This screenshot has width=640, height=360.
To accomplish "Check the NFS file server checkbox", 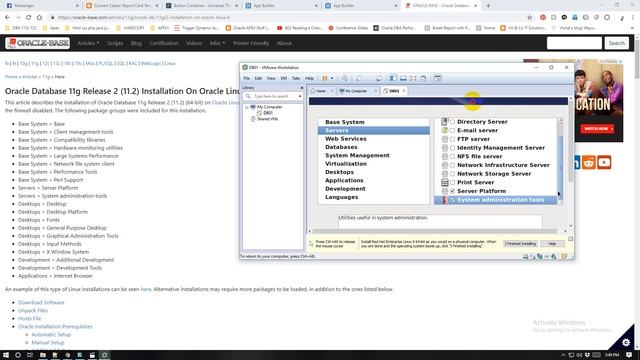I will 452,156.
